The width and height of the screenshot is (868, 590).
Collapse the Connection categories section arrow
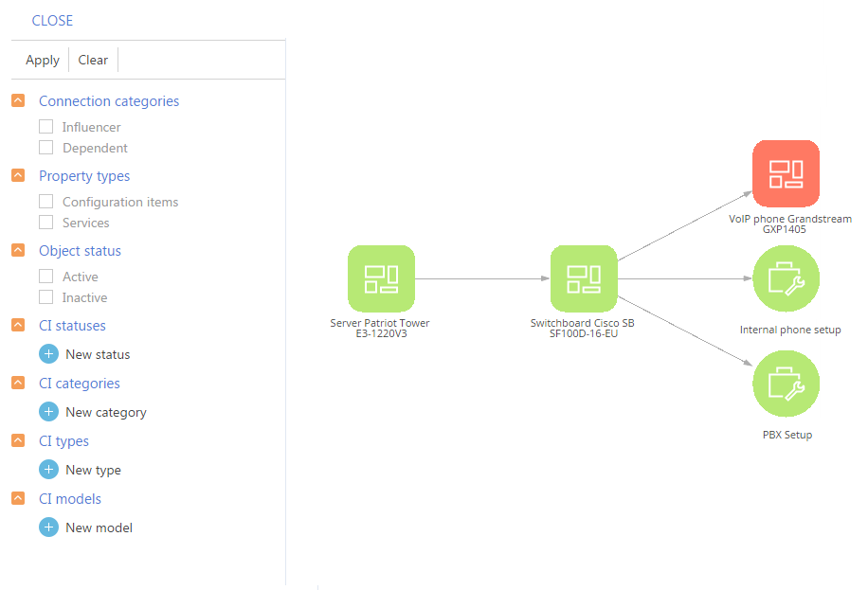tap(18, 100)
